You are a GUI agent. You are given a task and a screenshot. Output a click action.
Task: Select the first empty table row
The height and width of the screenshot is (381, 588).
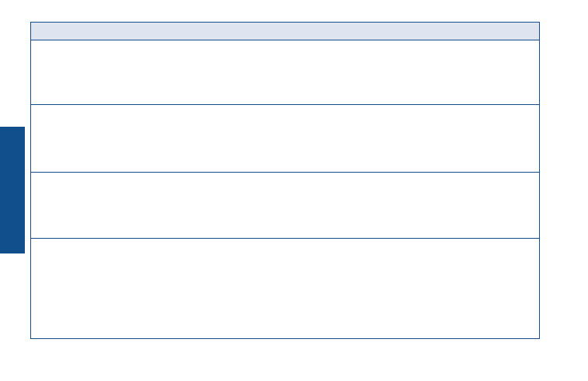coord(285,72)
